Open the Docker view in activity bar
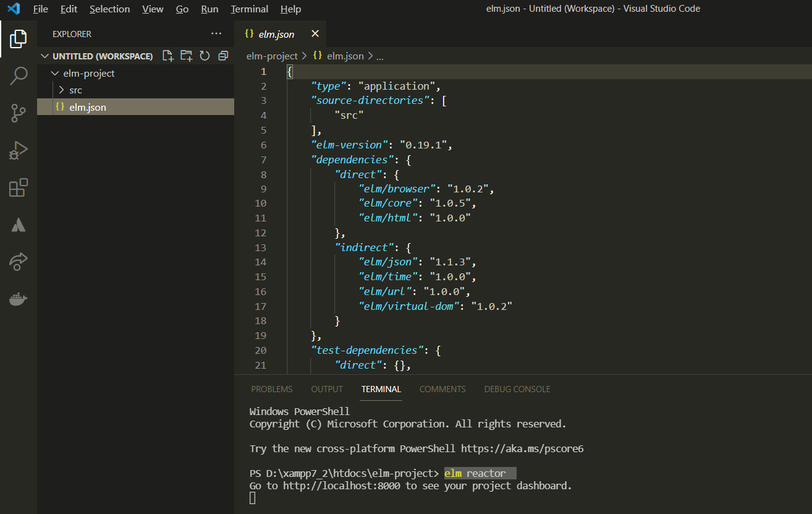Viewport: 812px width, 514px height. click(18, 299)
